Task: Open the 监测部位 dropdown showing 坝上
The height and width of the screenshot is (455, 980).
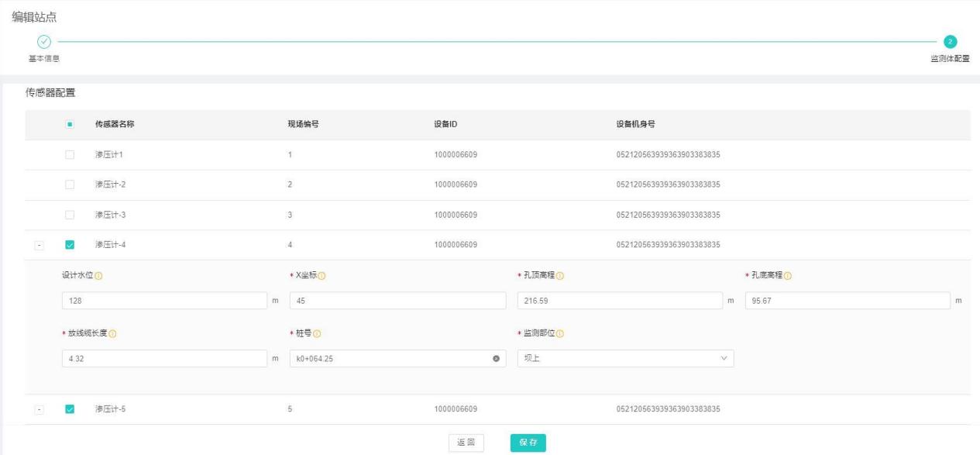Action: click(624, 358)
